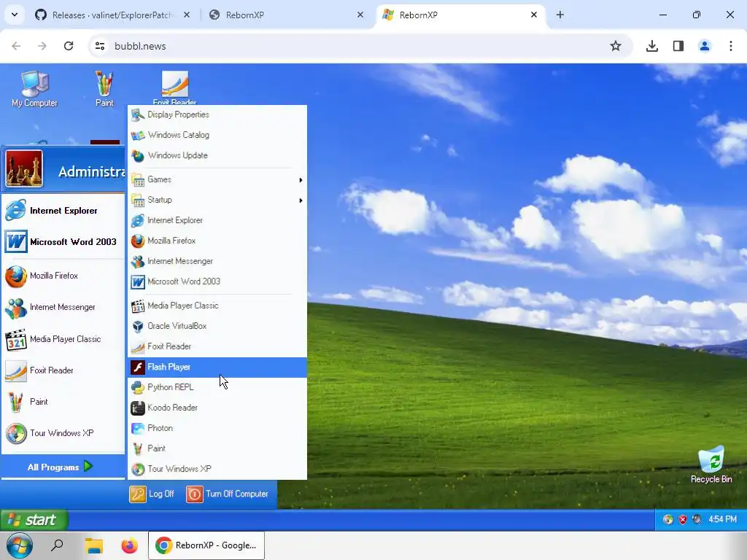Open the browser downloads panel
The image size is (747, 560).
(652, 46)
